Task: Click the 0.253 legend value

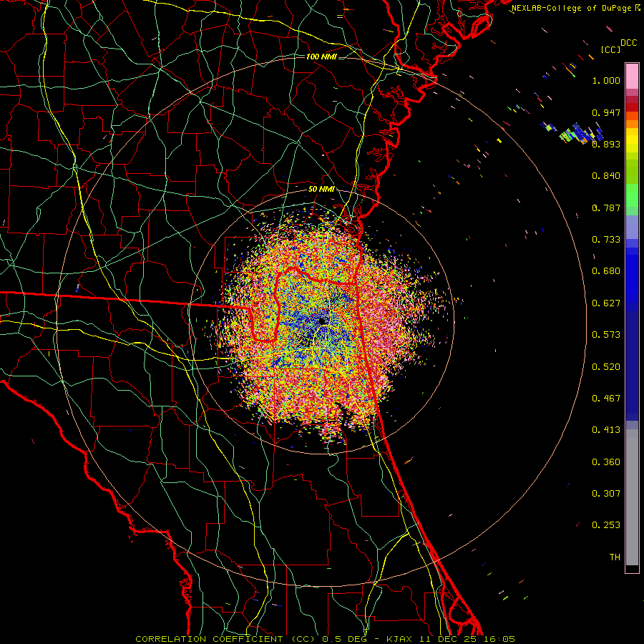Action: pos(606,525)
